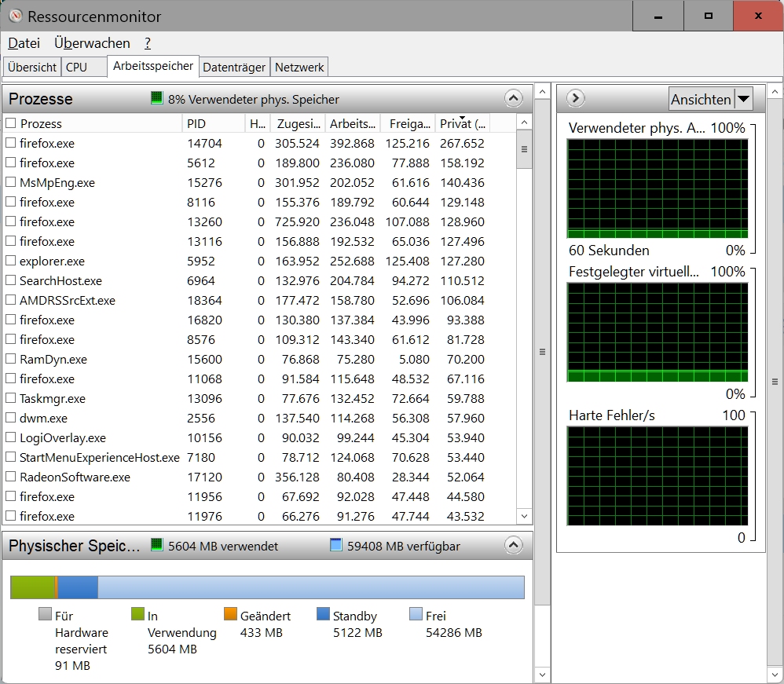
Task: Select the firefox.exe row with PID 13260
Action: (259, 221)
